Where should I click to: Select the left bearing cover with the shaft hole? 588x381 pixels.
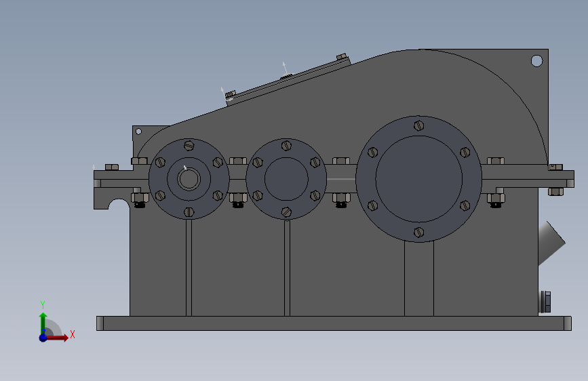[x=189, y=179]
